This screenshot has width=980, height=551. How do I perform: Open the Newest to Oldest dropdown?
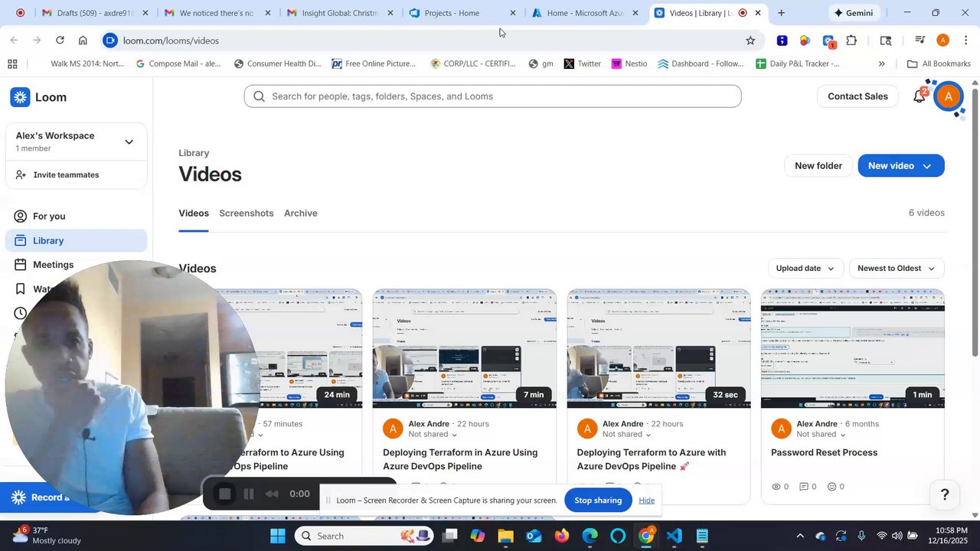[897, 269]
